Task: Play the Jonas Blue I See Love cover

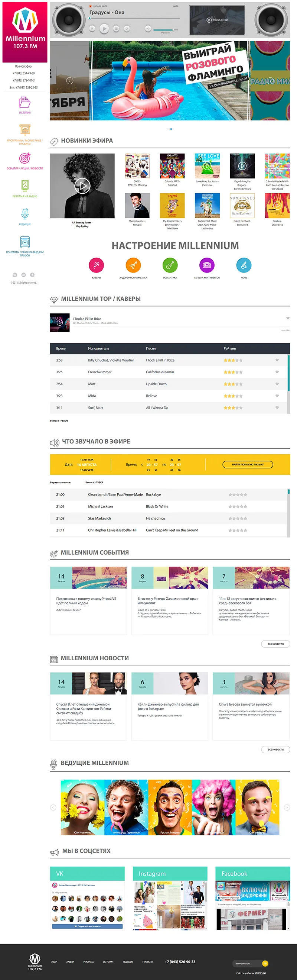Action: 207,166
